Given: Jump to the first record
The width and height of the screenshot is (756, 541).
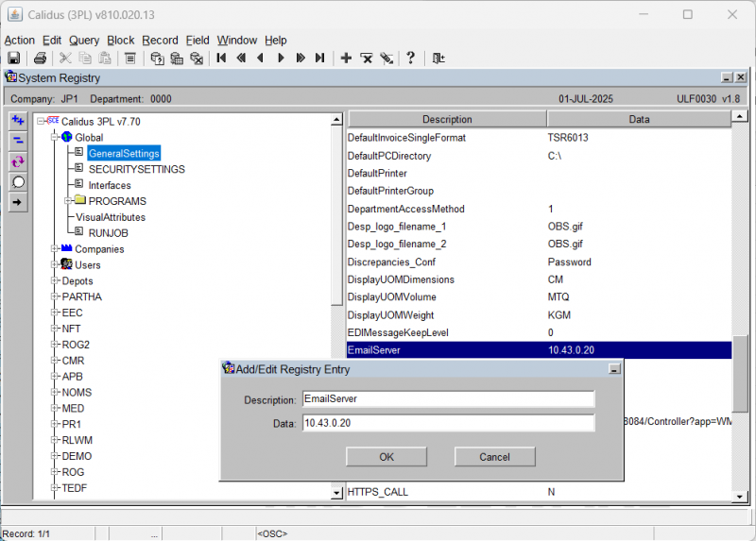Looking at the screenshot, I should [x=221, y=59].
